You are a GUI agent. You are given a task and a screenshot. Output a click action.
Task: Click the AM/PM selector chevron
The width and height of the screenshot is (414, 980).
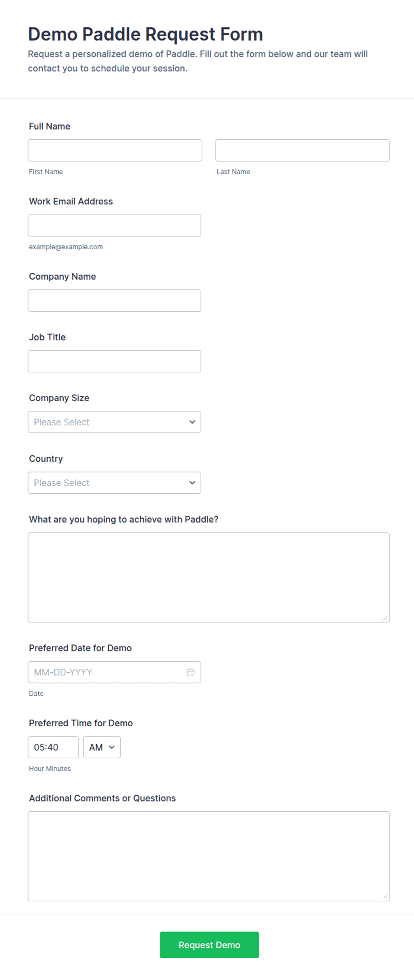coord(112,747)
